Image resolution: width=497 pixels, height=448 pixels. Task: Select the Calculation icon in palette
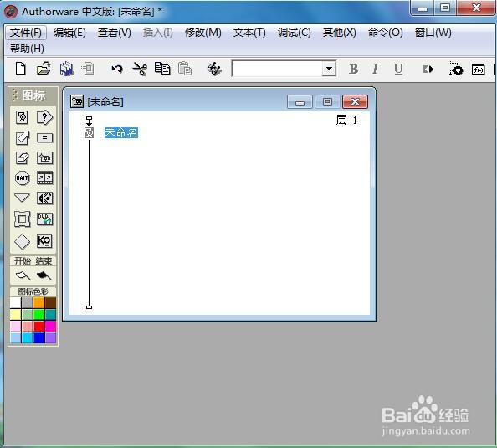click(x=44, y=137)
